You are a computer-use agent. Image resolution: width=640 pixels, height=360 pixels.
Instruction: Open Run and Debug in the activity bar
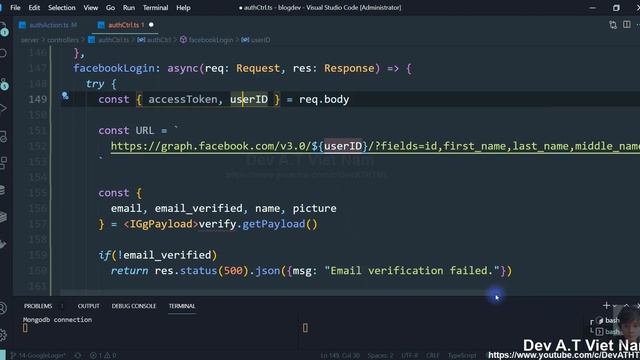coord(3,109)
